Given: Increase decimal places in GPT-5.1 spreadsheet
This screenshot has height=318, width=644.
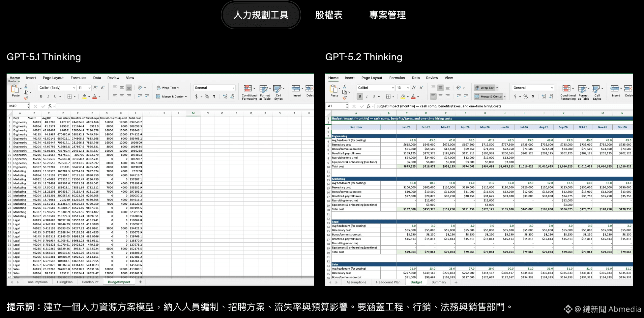Looking at the screenshot, I should click(225, 96).
